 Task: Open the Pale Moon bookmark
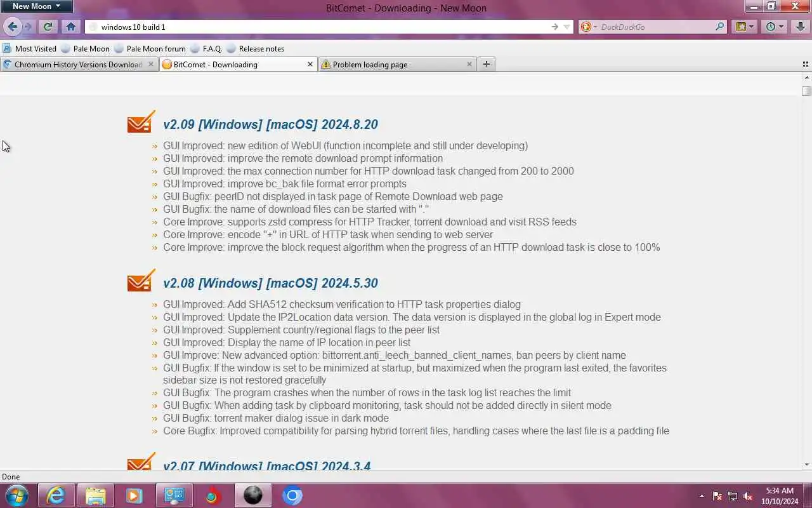point(86,48)
